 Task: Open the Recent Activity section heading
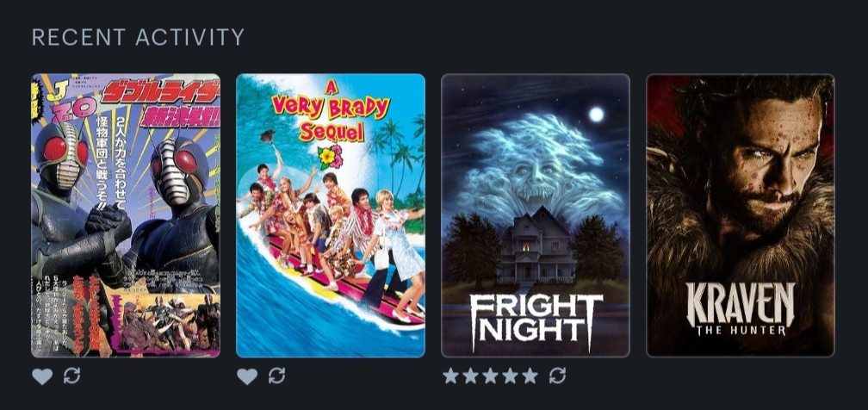point(138,37)
